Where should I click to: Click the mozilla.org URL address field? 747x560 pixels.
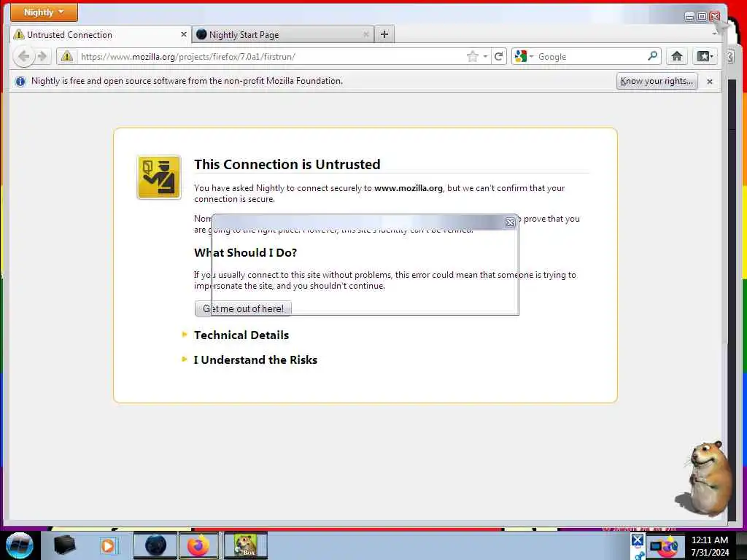pos(271,57)
